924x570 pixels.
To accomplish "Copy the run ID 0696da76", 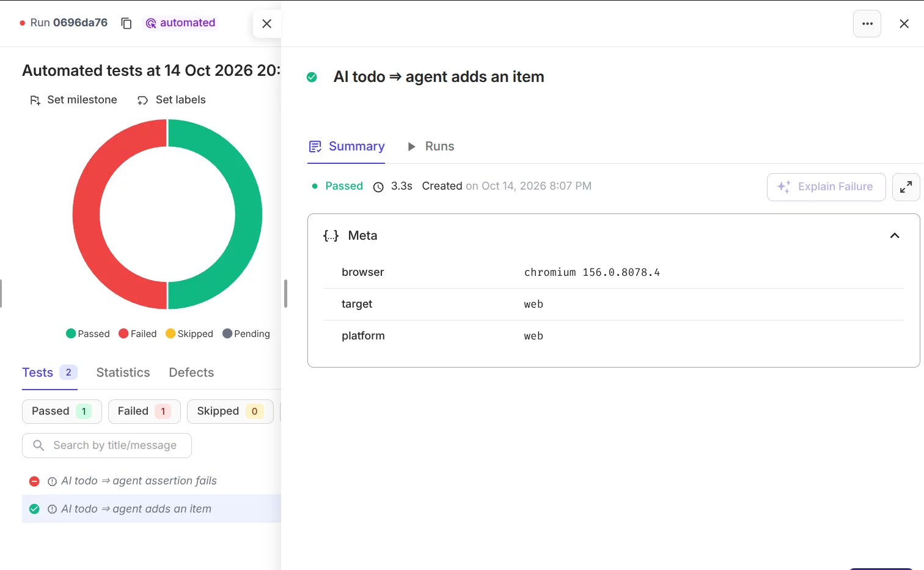I will 127,23.
